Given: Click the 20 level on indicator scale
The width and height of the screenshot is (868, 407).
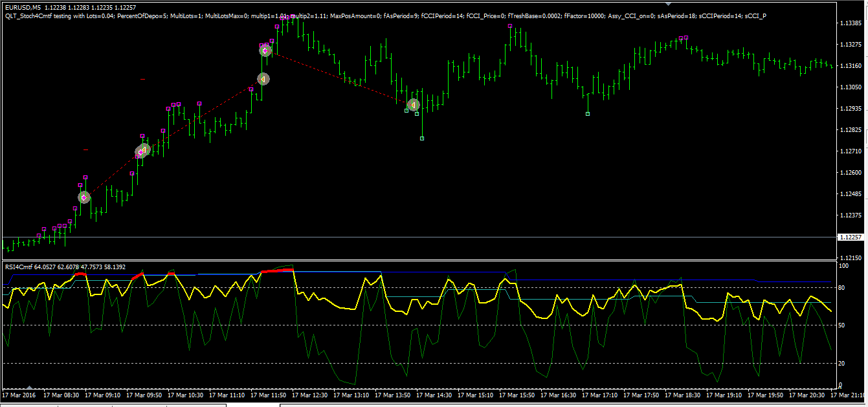Looking at the screenshot, I should pos(842,364).
